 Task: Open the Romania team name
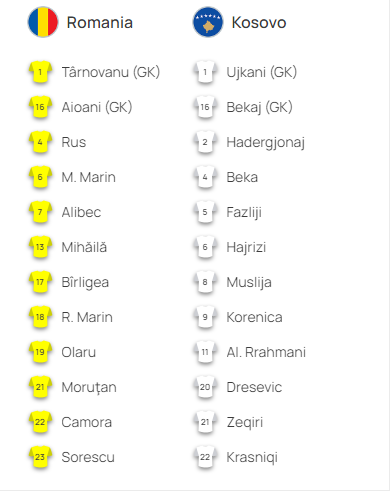100,23
